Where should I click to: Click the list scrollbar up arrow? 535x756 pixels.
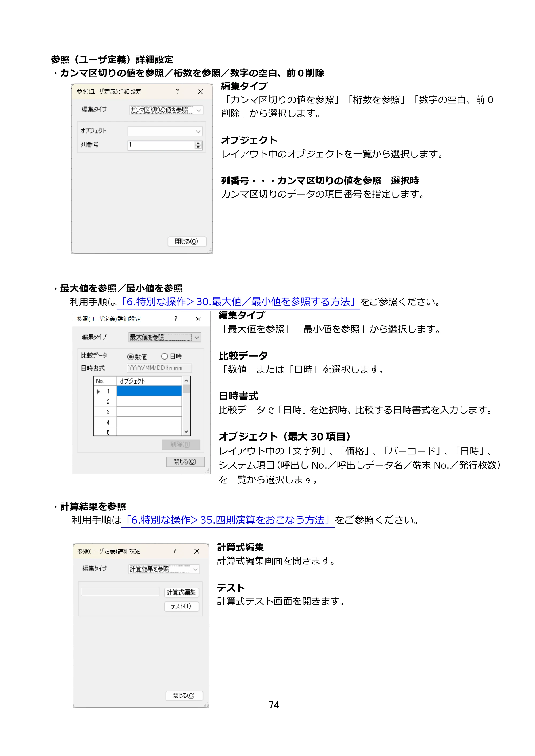coord(186,381)
